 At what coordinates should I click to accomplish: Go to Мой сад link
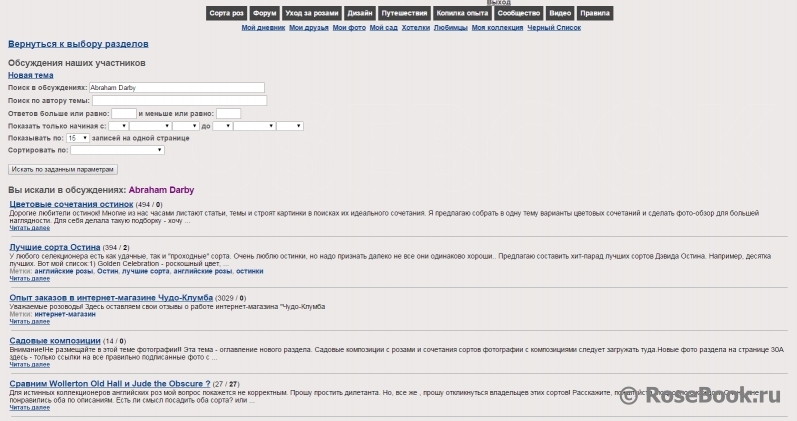pyautogui.click(x=384, y=28)
